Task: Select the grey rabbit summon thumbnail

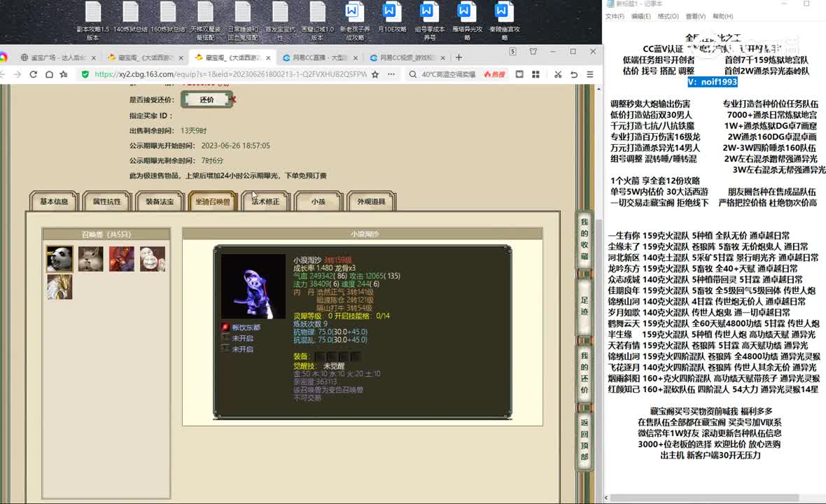Action: coord(90,258)
